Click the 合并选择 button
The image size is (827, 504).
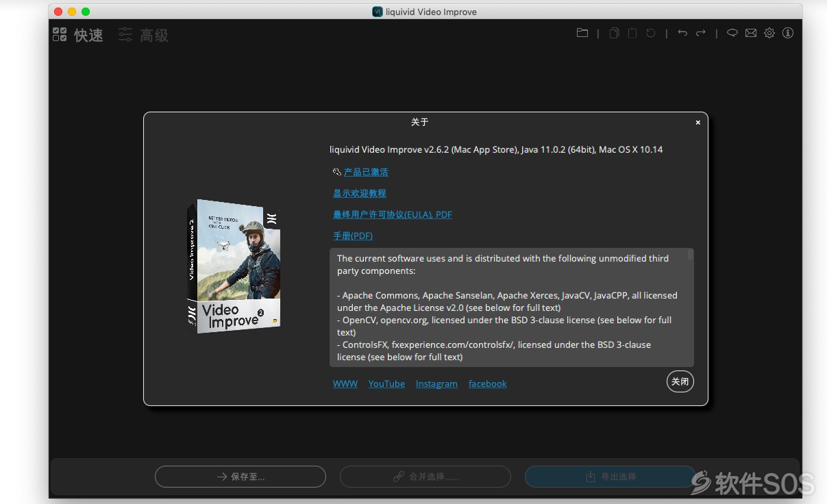tap(425, 477)
